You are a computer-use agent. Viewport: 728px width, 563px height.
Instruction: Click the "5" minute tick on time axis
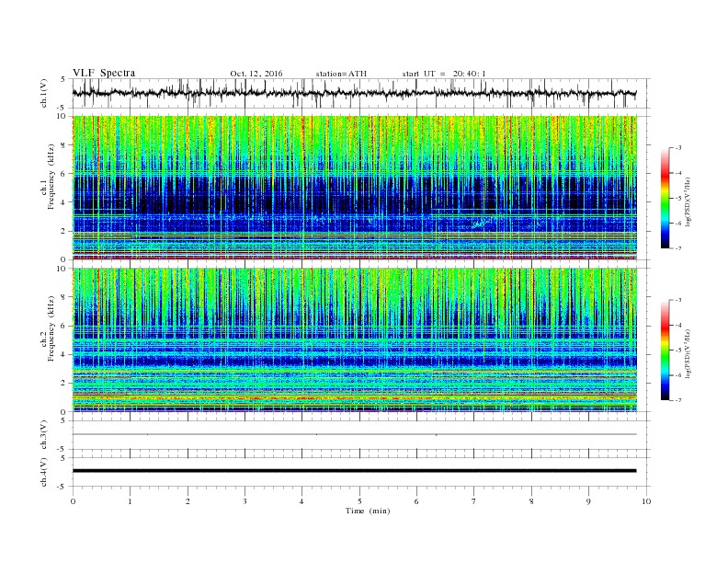359,501
